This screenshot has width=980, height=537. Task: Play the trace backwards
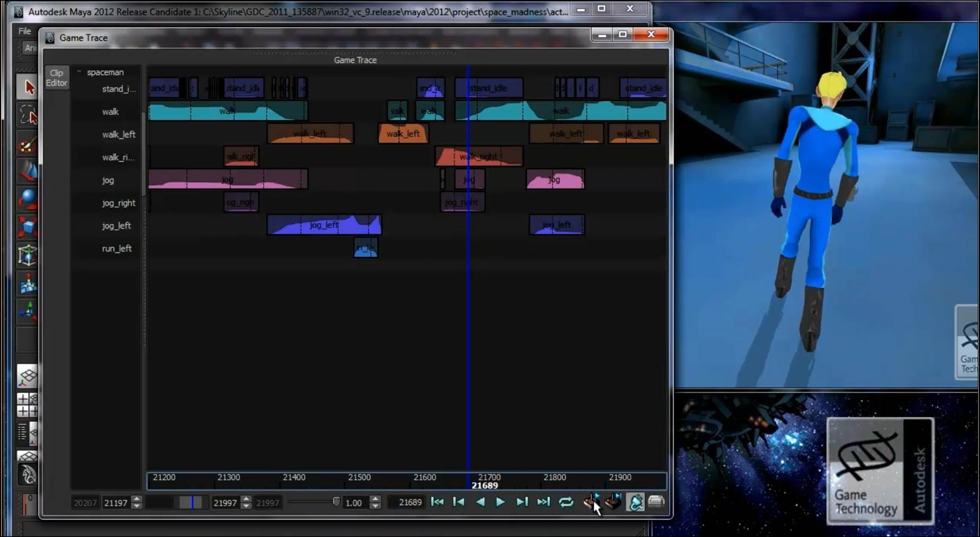point(480,502)
